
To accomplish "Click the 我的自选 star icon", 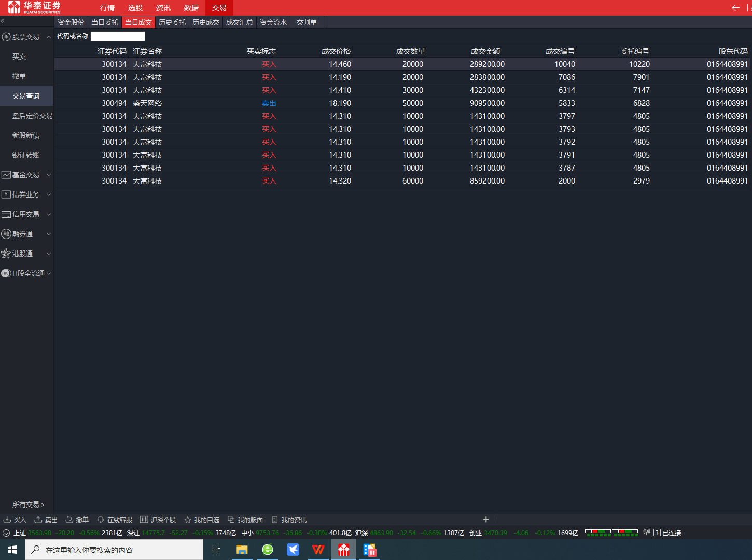I will 188,520.
